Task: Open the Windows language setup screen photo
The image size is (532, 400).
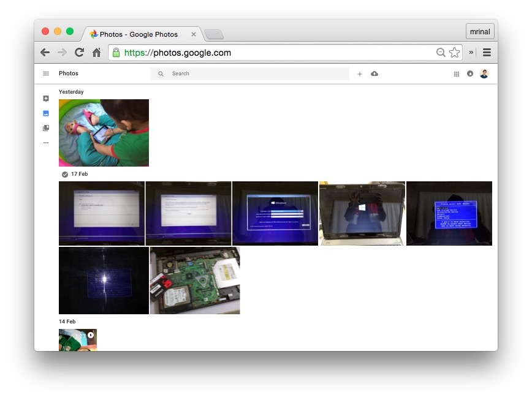Action: click(x=275, y=213)
